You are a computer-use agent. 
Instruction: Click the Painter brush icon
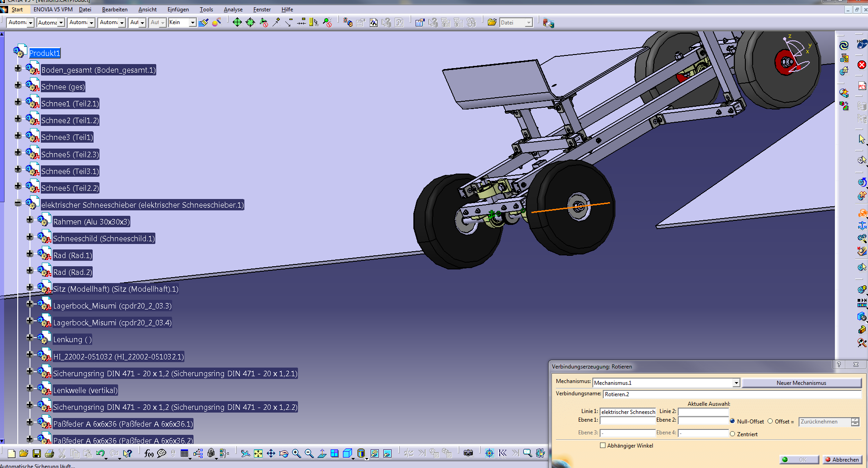tap(203, 22)
